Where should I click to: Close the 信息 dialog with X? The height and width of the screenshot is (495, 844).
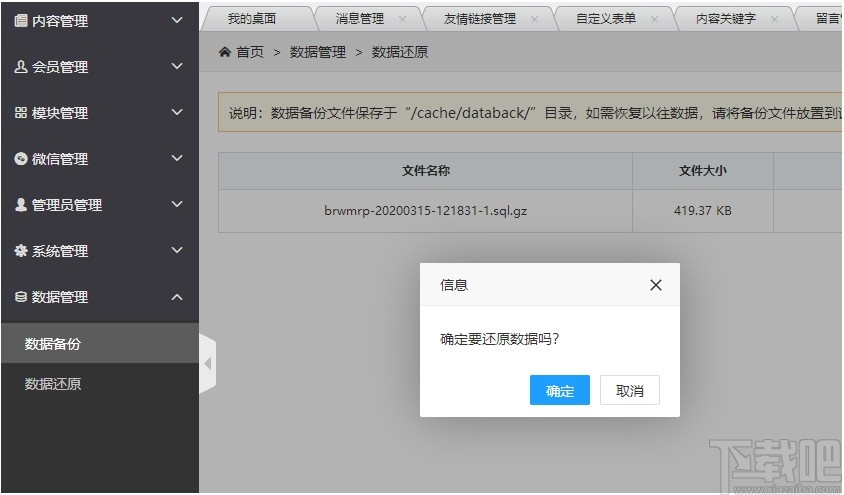pyautogui.click(x=656, y=285)
